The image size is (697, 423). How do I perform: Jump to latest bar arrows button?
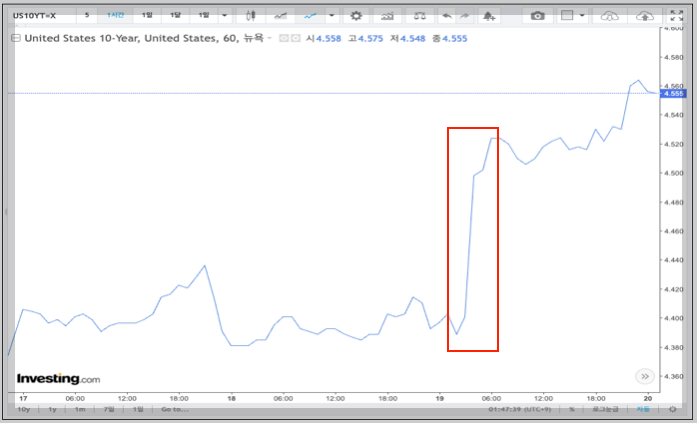(645, 376)
